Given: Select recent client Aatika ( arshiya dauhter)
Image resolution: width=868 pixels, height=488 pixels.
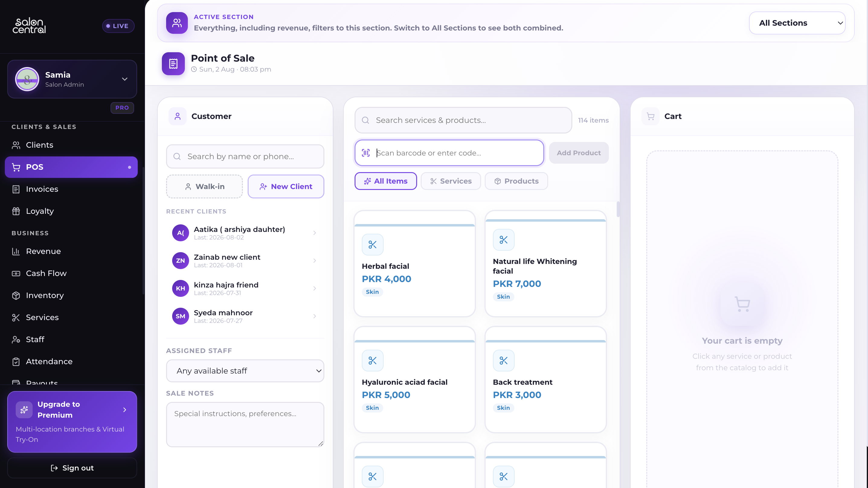Looking at the screenshot, I should pos(245,233).
